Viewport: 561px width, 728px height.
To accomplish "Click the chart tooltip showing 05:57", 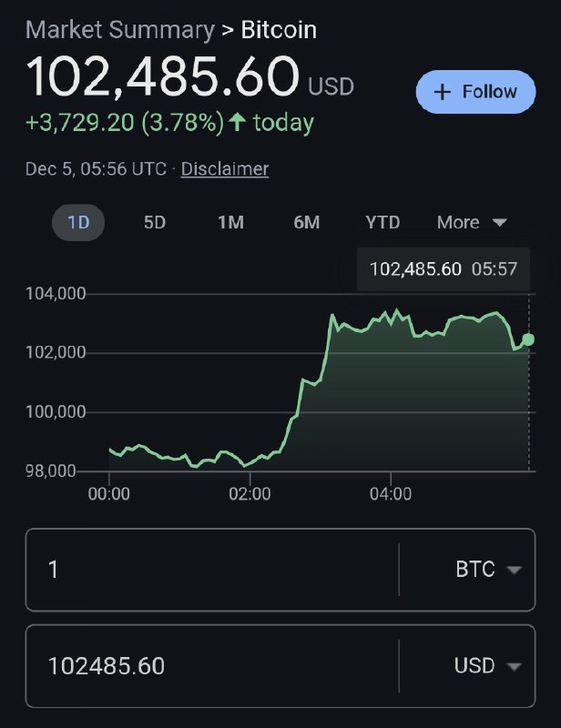I will pos(444,269).
